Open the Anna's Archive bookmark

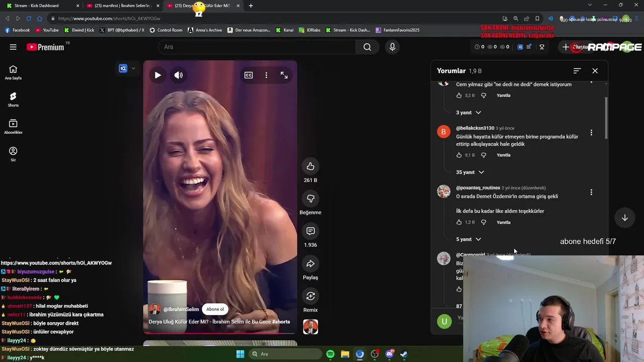tap(205, 30)
